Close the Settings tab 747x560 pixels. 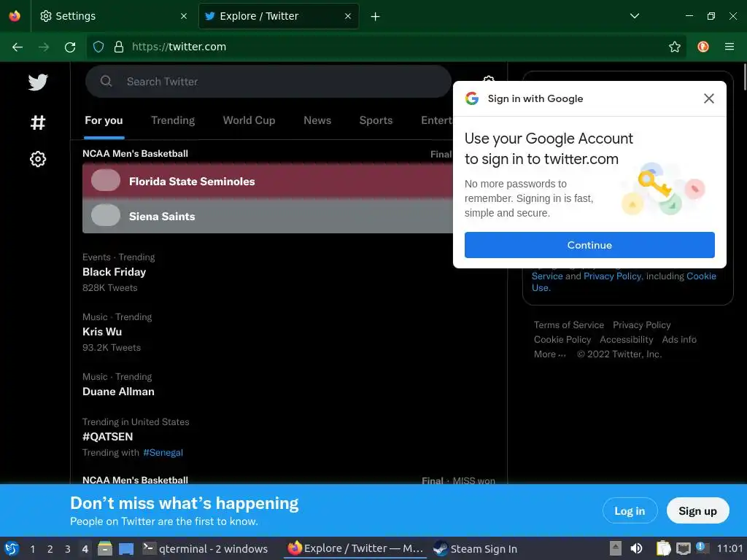click(183, 16)
